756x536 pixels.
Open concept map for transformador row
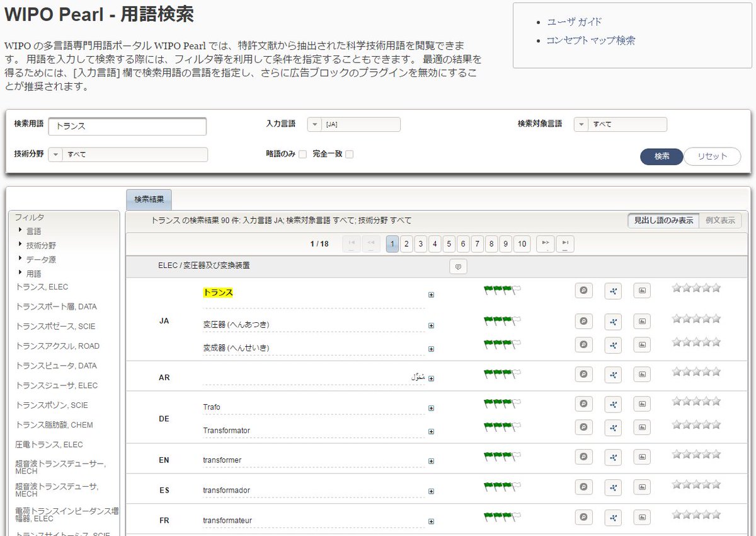click(613, 487)
